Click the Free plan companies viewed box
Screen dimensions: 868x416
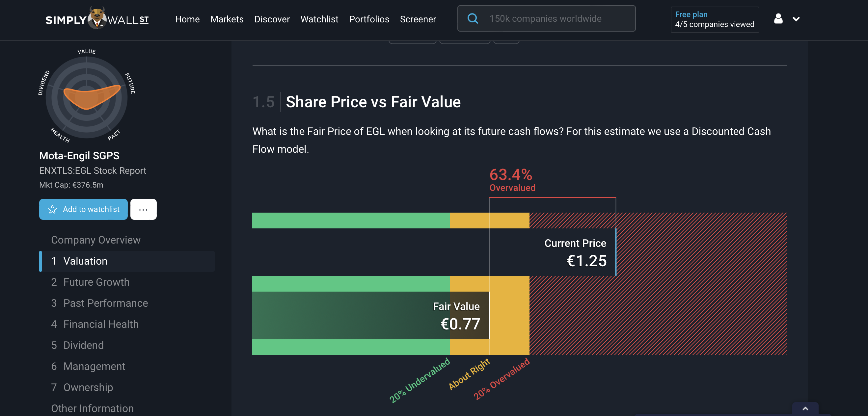click(714, 19)
